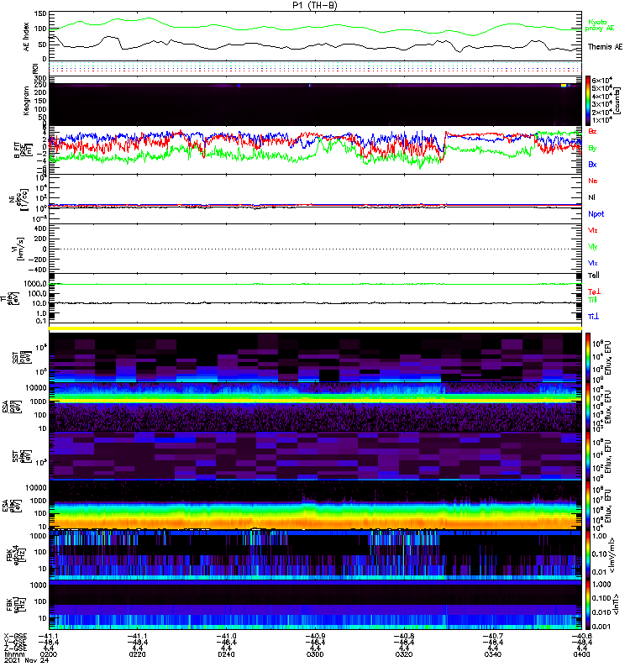Click the SST ions Eflux color bar
This screenshot has height=672, width=630.
pos(588,357)
